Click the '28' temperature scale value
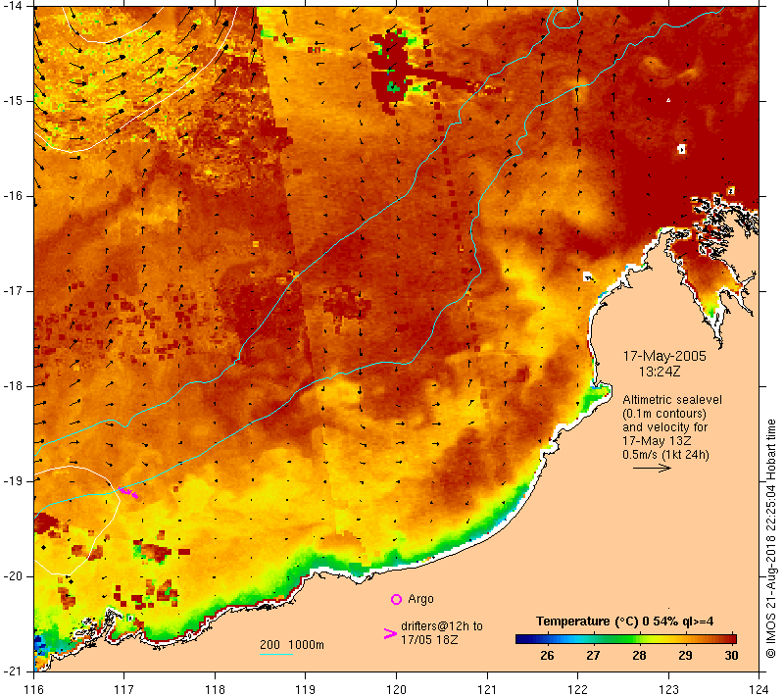784x696 pixels. click(639, 656)
